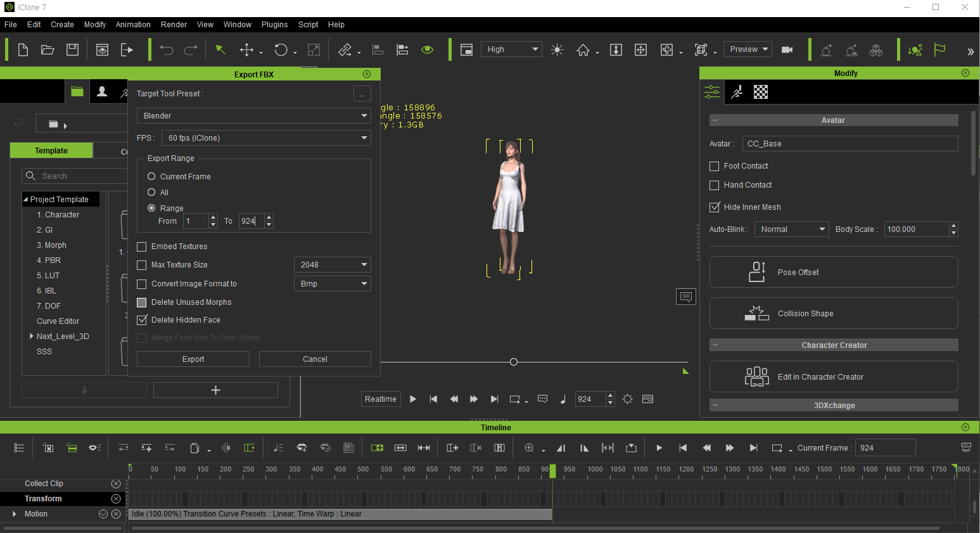Screen dimensions: 980x533
Task: Switch to the Template tab
Action: coord(51,151)
